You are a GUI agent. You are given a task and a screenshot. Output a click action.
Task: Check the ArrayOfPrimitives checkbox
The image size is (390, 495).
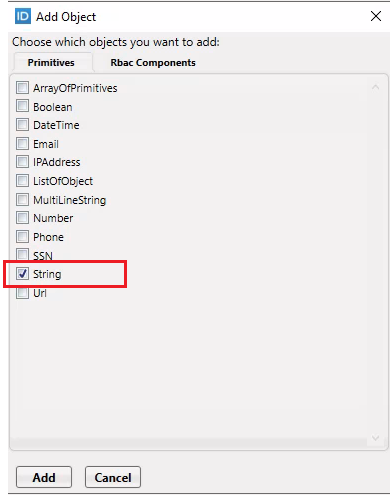point(22,88)
